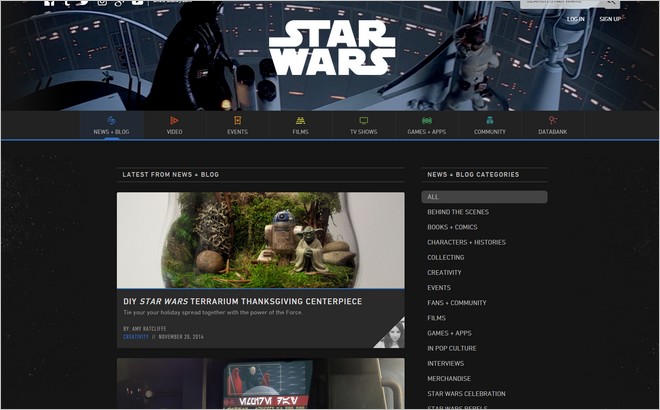
Task: Open Films in the top navigation bar
Action: (301, 125)
